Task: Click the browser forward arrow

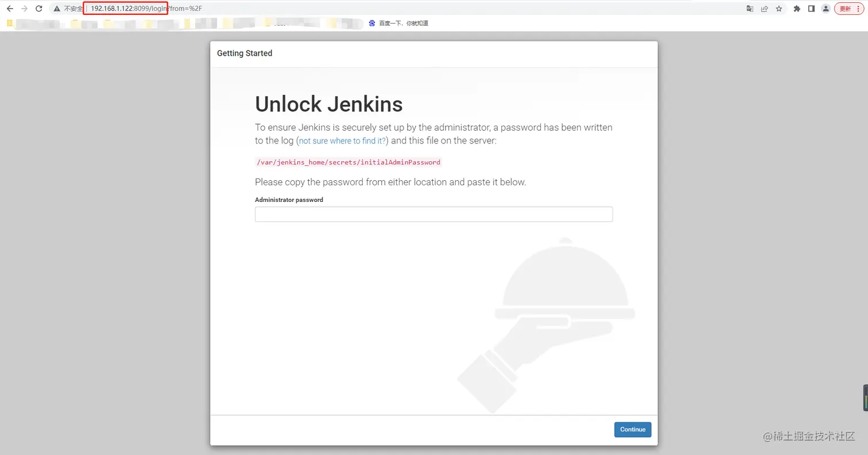Action: coord(24,9)
